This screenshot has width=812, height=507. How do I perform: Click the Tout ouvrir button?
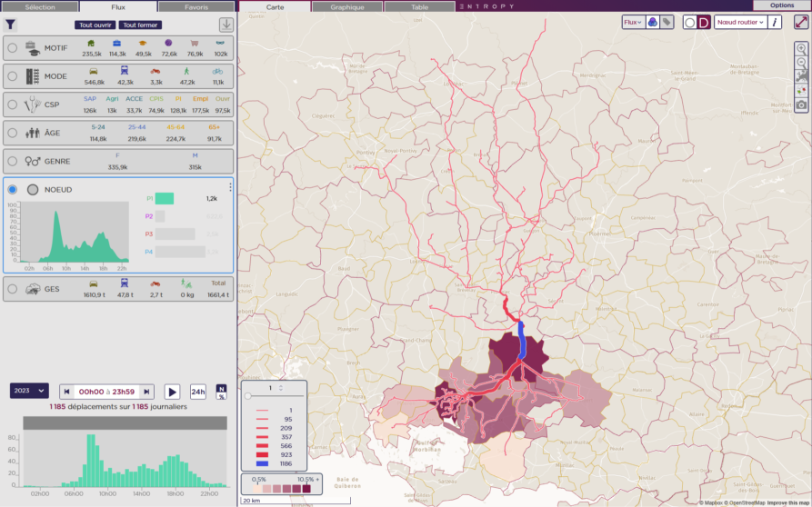pos(95,25)
